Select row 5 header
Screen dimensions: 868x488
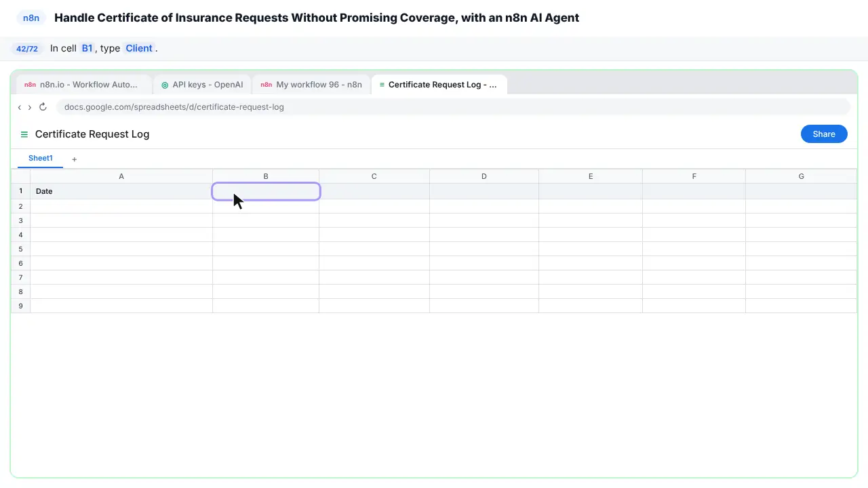[x=20, y=249]
